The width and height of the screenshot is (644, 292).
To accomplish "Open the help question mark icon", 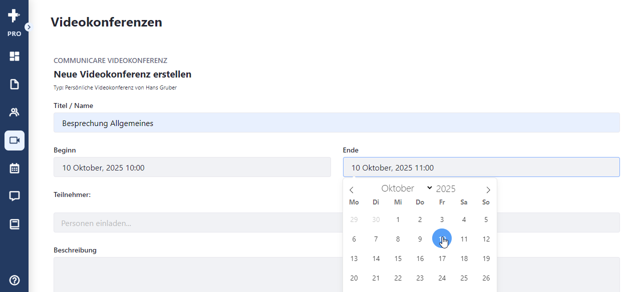I will coord(15,280).
